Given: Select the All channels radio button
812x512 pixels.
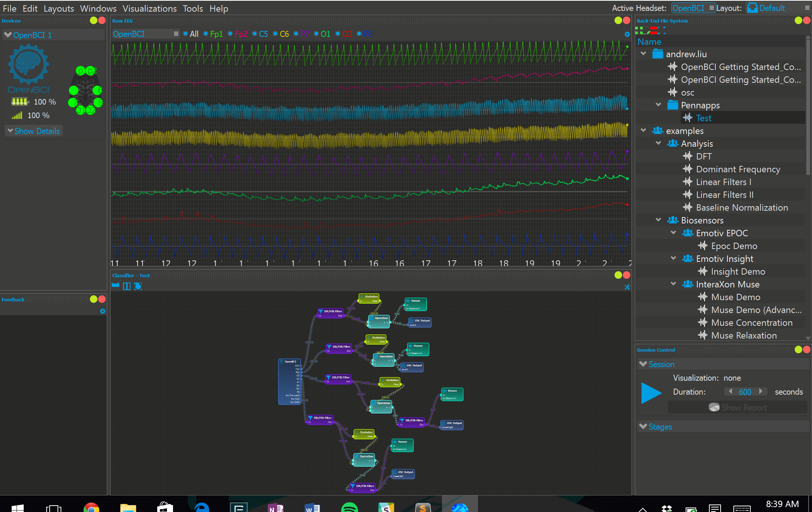Looking at the screenshot, I should (185, 34).
